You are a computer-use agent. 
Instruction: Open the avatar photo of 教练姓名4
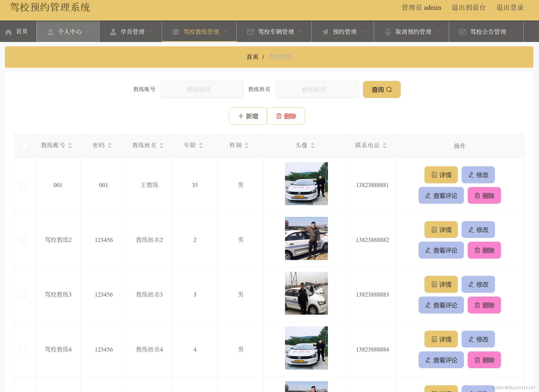[306, 348]
